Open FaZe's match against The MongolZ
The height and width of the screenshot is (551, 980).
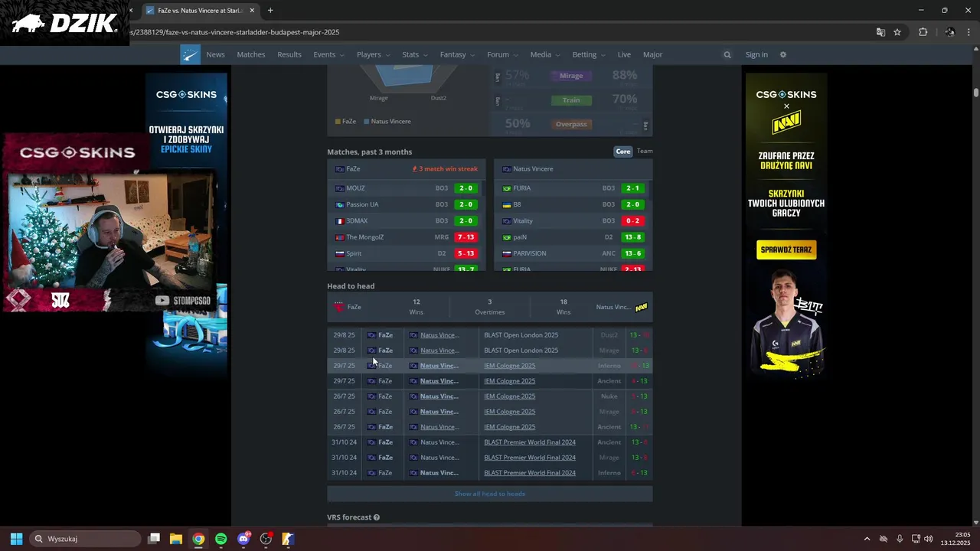pyautogui.click(x=406, y=237)
